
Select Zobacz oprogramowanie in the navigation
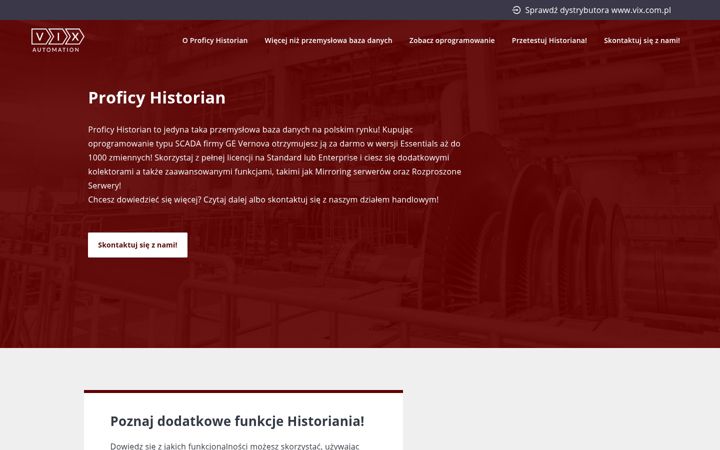pyautogui.click(x=452, y=40)
